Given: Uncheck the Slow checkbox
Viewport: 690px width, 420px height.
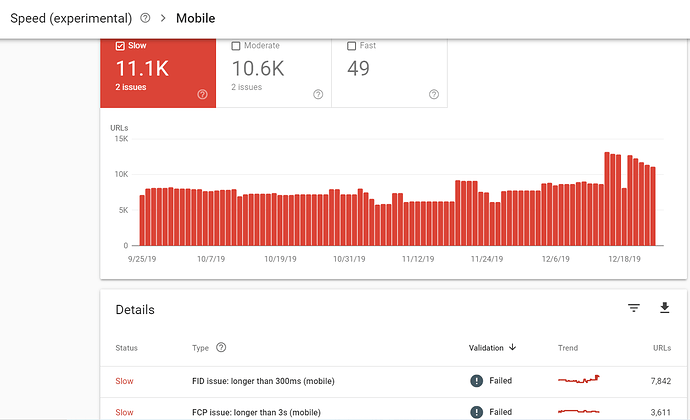Looking at the screenshot, I should 120,46.
